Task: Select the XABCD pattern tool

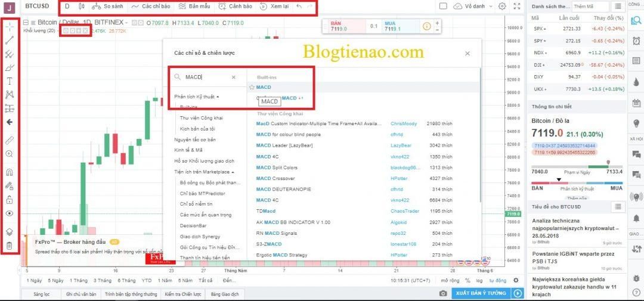Action: (x=10, y=95)
